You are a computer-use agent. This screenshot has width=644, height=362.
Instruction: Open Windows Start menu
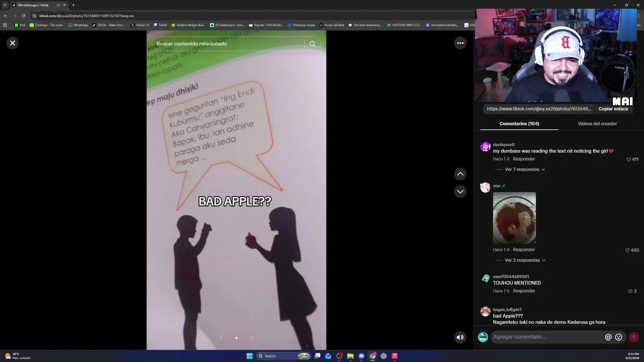pyautogui.click(x=250, y=356)
